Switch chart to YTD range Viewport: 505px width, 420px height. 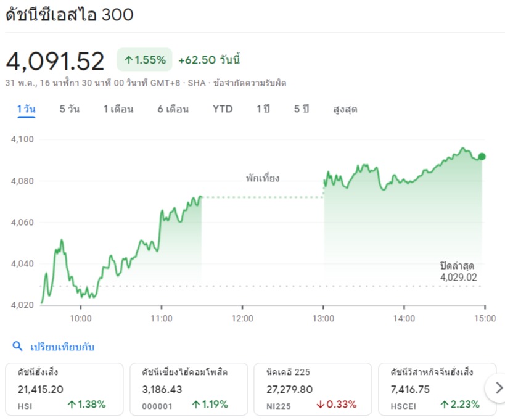[223, 109]
